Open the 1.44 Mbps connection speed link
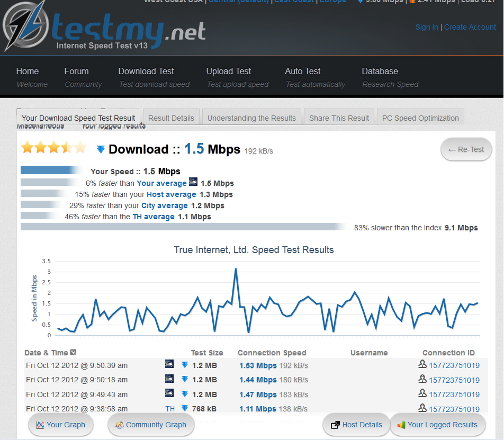Screen dimensions: 504x440 tap(258, 380)
